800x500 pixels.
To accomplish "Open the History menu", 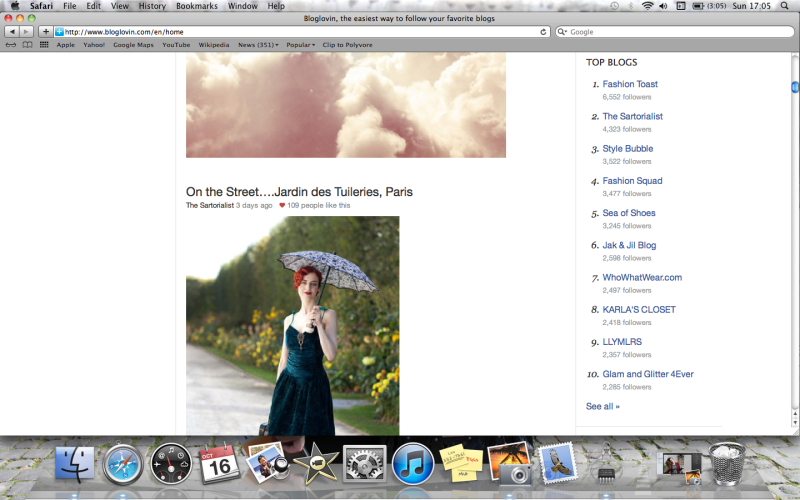I will coord(152,6).
